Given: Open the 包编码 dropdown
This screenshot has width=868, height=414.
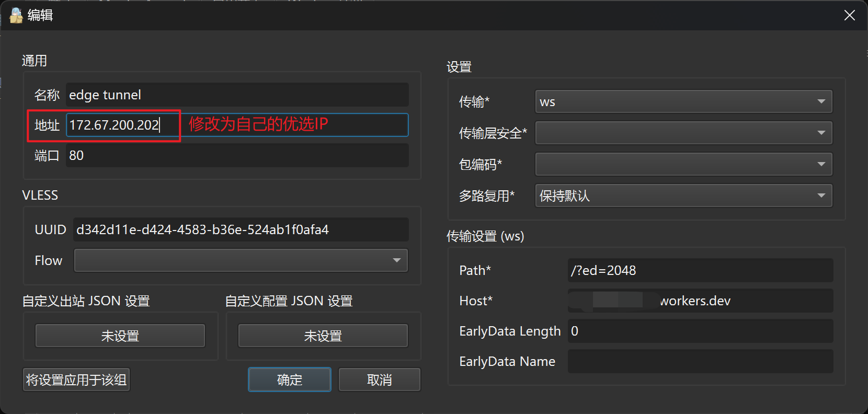Looking at the screenshot, I should (683, 164).
